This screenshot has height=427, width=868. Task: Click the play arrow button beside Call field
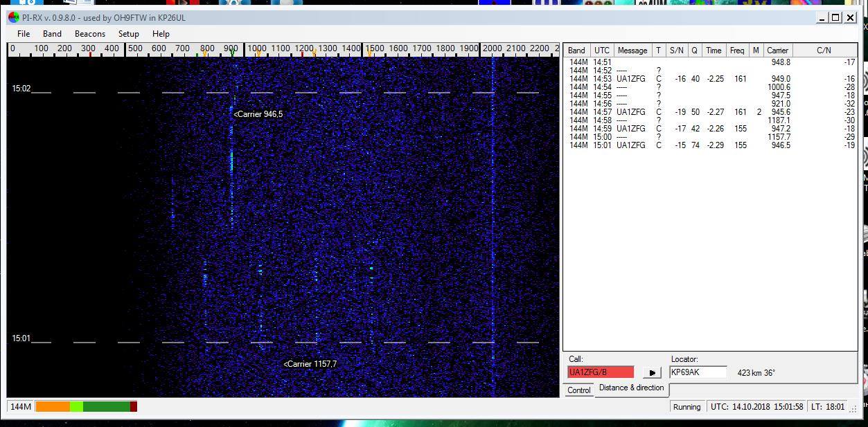tap(652, 372)
